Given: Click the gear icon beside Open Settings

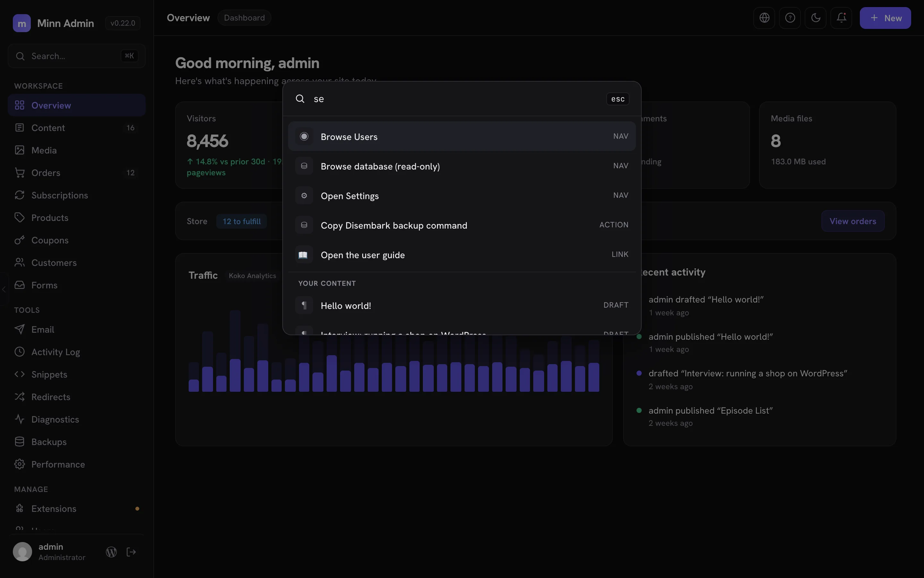Looking at the screenshot, I should click(304, 195).
